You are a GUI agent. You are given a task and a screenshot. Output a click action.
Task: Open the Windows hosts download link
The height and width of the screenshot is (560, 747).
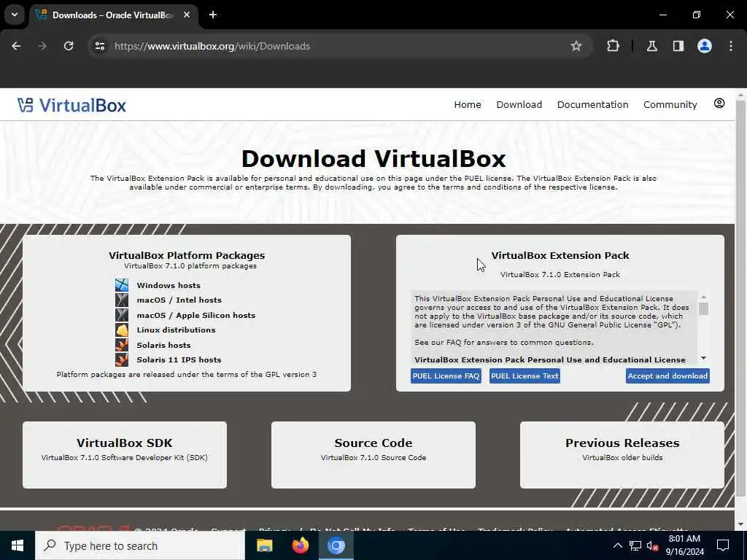coord(169,285)
